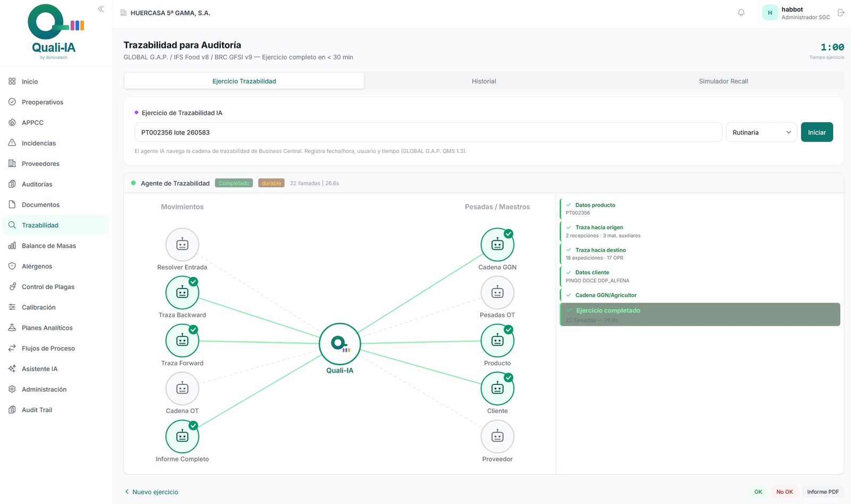Open Planes Analíticos
Screen dimensions: 851x504
pos(56,328)
